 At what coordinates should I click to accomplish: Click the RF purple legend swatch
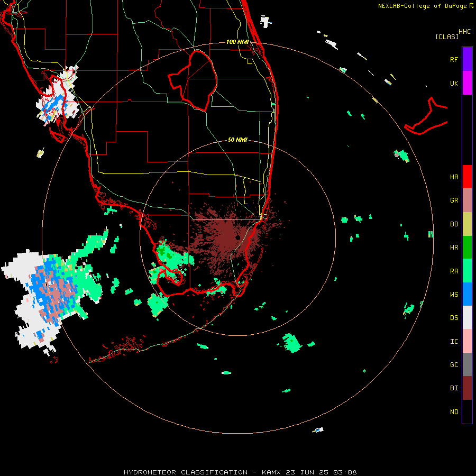click(x=467, y=59)
